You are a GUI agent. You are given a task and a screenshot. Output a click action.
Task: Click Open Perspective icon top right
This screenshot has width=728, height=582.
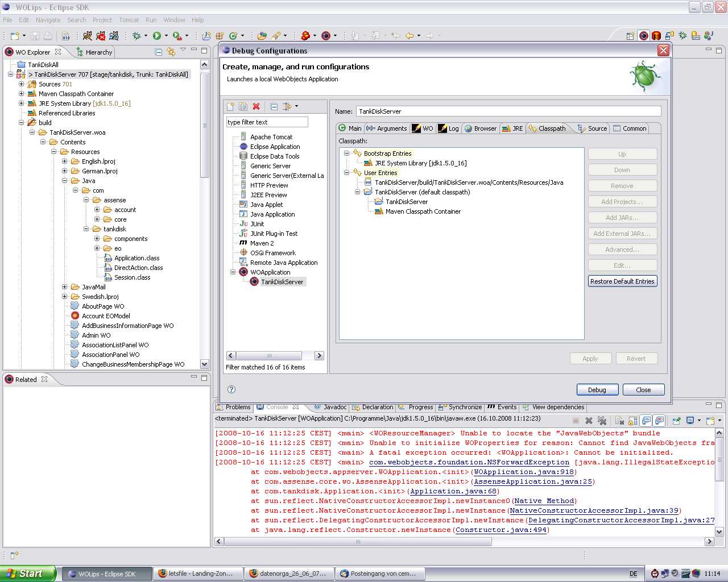(630, 36)
